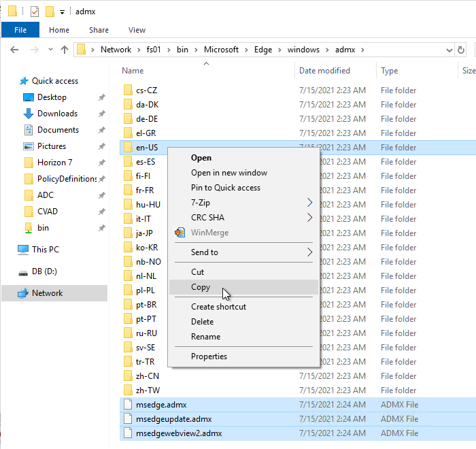Click New folder icon in quick access toolbar
Screen dimensions: 476x449
click(x=50, y=12)
